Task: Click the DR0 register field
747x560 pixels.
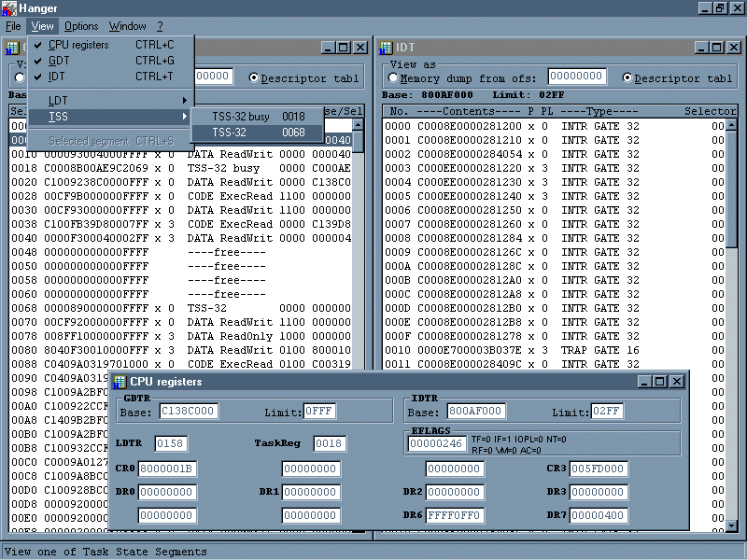Action: [x=167, y=492]
